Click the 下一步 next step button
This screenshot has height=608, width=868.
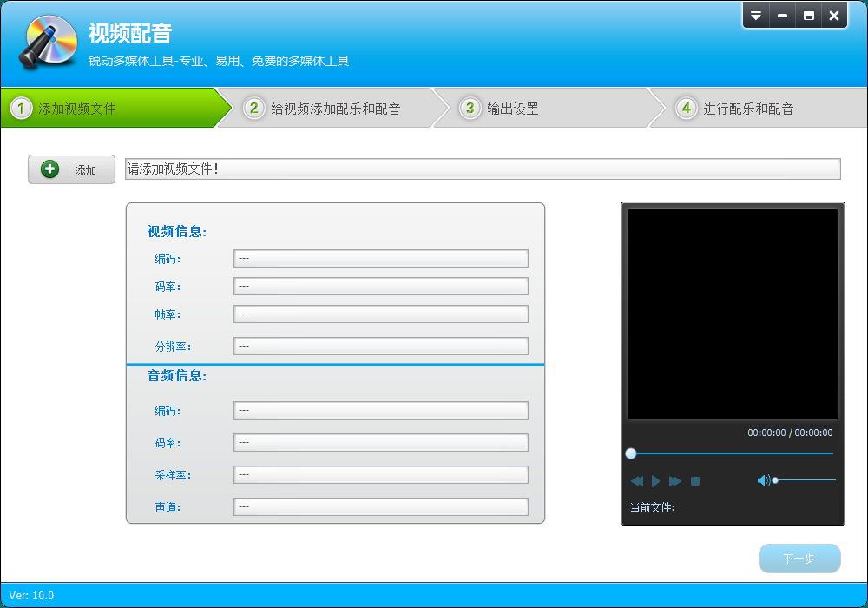tap(799, 558)
